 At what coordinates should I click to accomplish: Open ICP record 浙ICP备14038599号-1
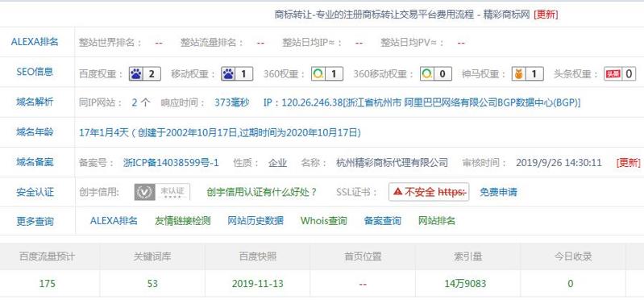pos(171,163)
